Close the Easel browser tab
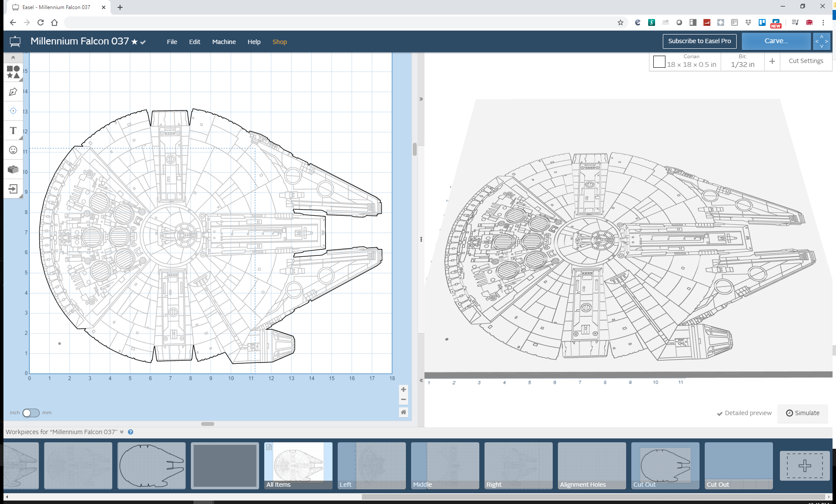The image size is (836, 504). tap(104, 7)
